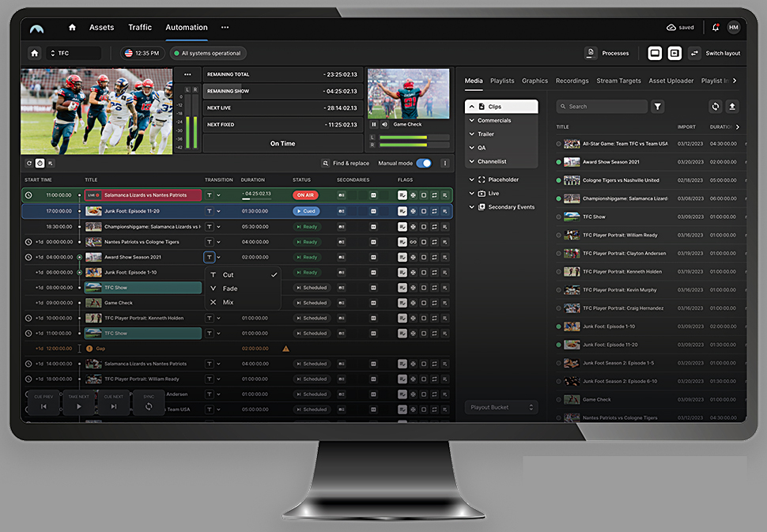Click All systems operational status pill

pyautogui.click(x=209, y=53)
